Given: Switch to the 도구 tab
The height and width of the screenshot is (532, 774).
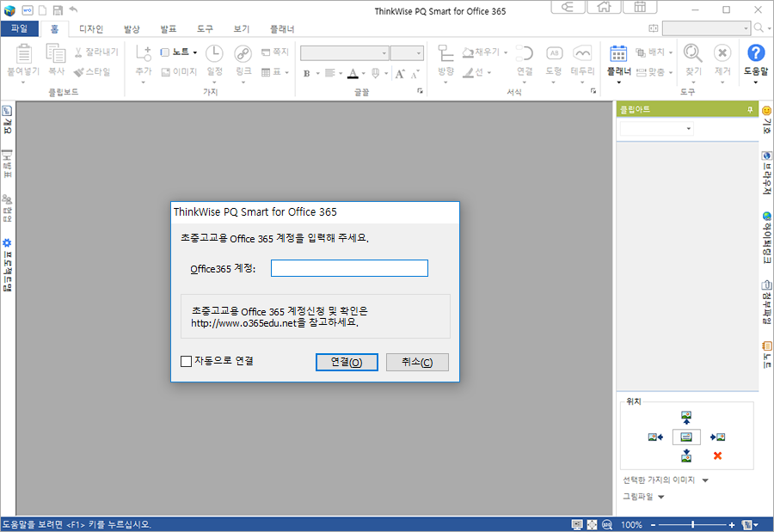Looking at the screenshot, I should (205, 29).
